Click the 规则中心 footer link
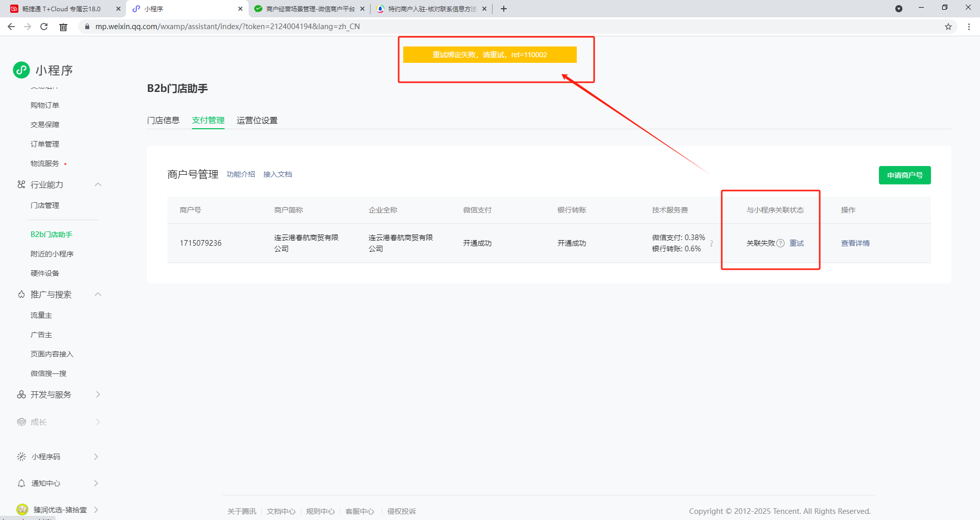The width and height of the screenshot is (980, 520). (321, 511)
